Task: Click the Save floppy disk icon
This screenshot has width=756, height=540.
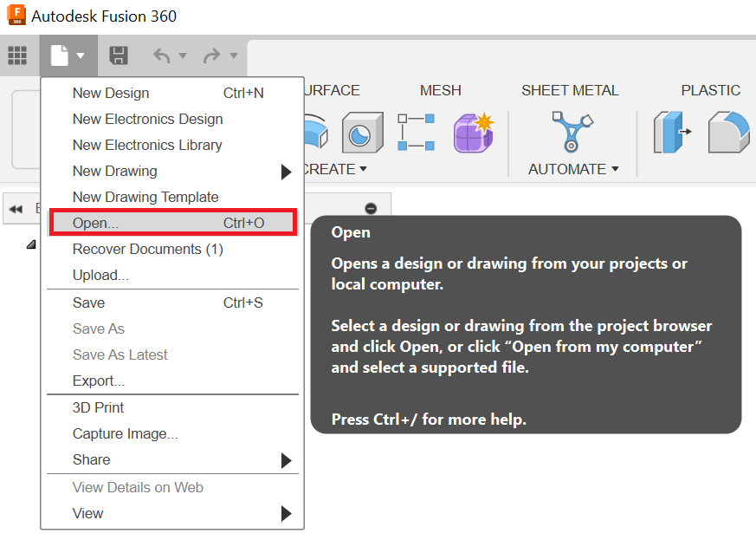Action: coord(119,56)
